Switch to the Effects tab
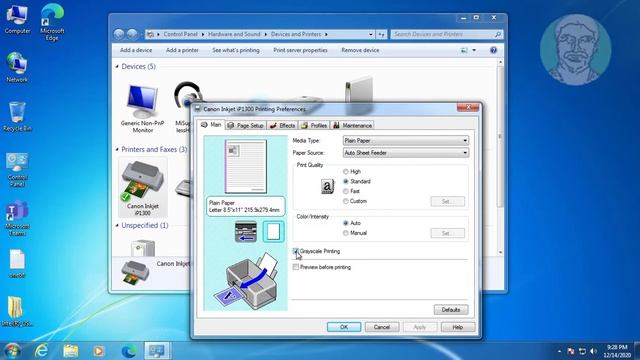Screen dimensions: 640x360 tap(282, 126)
